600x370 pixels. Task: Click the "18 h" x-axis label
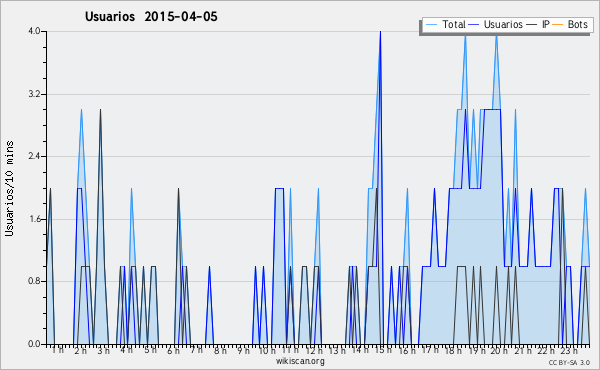coord(453,350)
